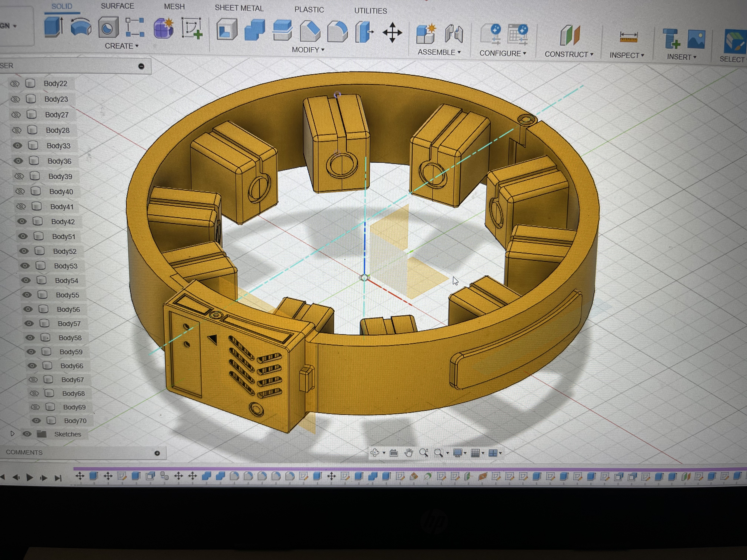
Task: Hide Body33 using its eye icon
Action: pos(18,146)
